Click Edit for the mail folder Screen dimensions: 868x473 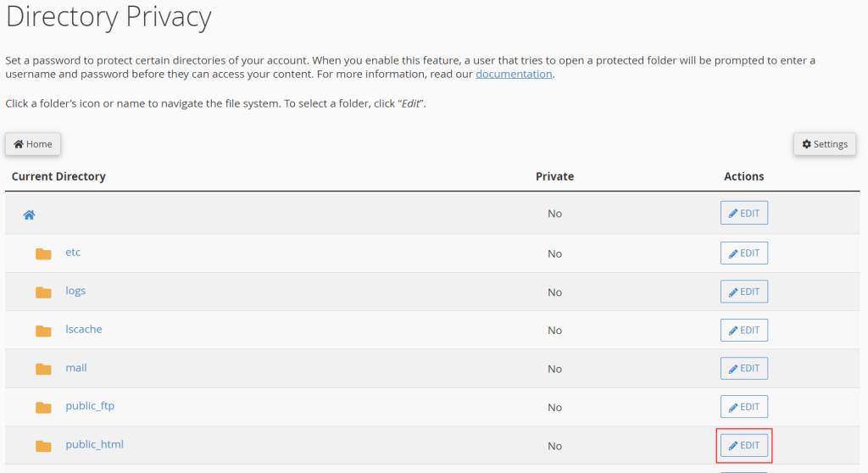point(743,368)
